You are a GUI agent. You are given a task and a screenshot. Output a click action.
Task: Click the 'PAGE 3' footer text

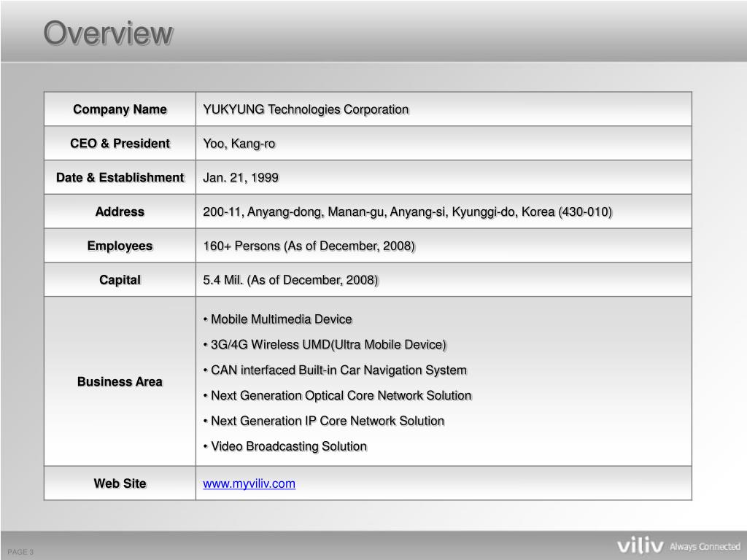tap(20, 552)
